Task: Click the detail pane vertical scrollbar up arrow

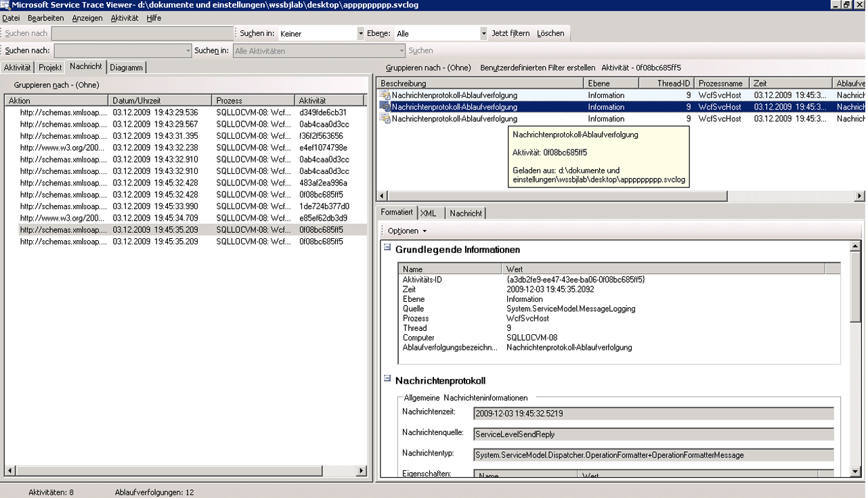Action: click(x=856, y=246)
